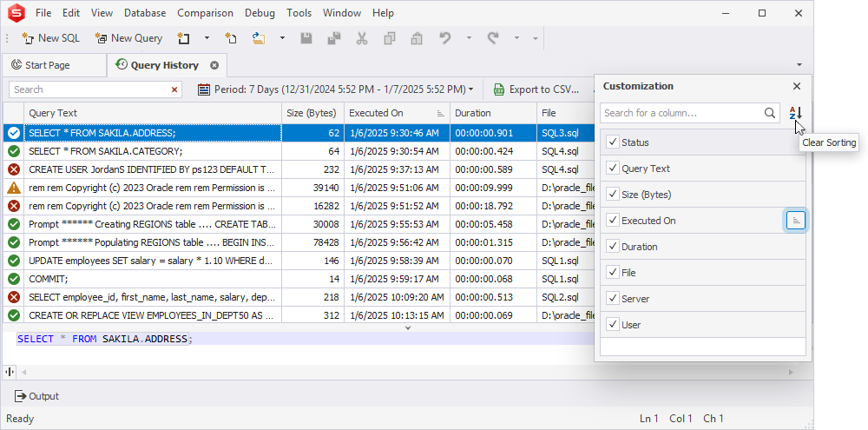Close the Query History tab
The image size is (868, 430).
(214, 65)
